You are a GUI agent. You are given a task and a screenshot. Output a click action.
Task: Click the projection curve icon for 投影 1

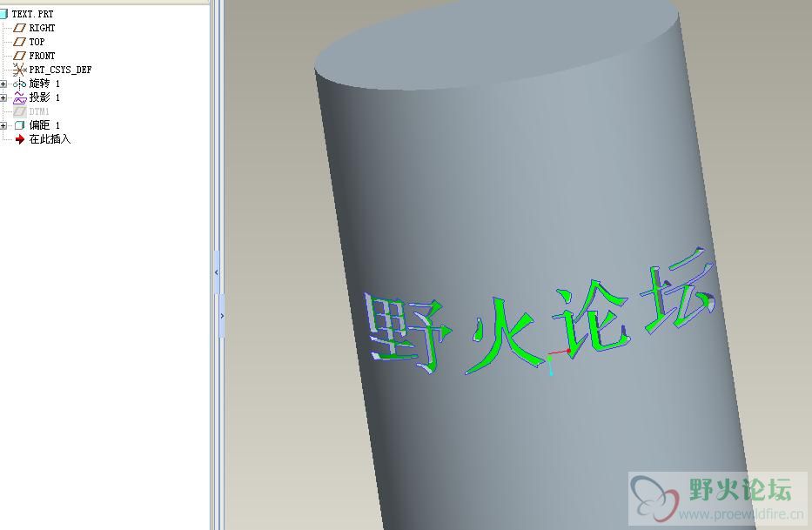[20, 97]
